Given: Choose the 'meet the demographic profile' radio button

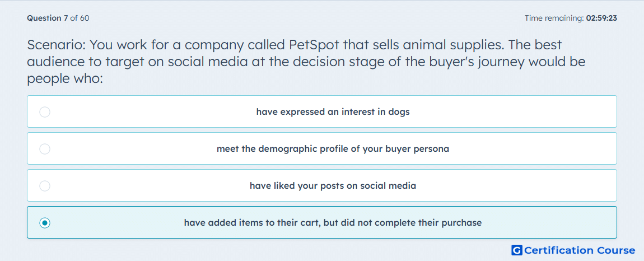Looking at the screenshot, I should (45, 149).
